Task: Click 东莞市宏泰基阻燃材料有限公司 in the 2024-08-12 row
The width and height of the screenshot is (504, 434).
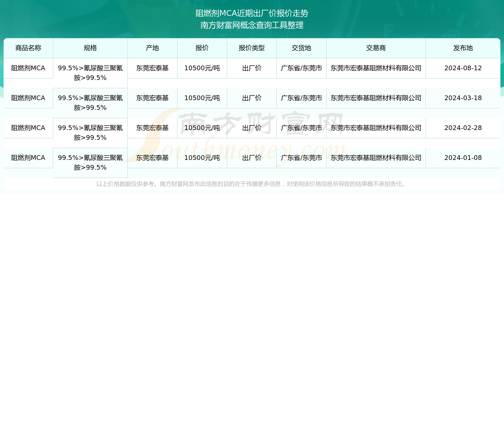Action: tap(376, 68)
